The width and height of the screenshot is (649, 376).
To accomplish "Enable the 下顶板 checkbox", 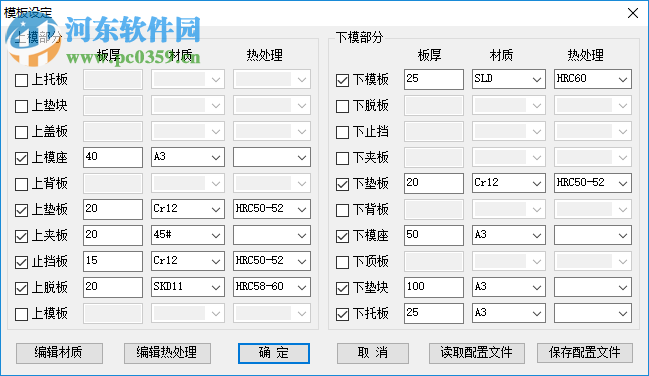I will pyautogui.click(x=342, y=262).
